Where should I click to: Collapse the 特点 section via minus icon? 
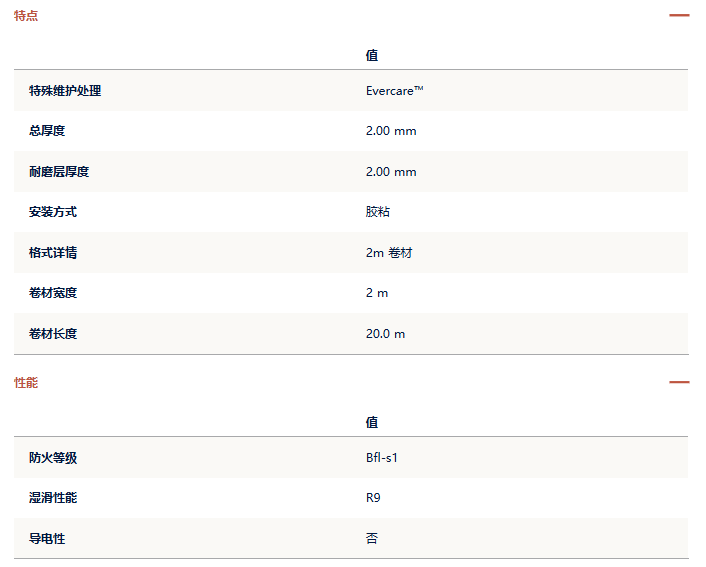679,15
